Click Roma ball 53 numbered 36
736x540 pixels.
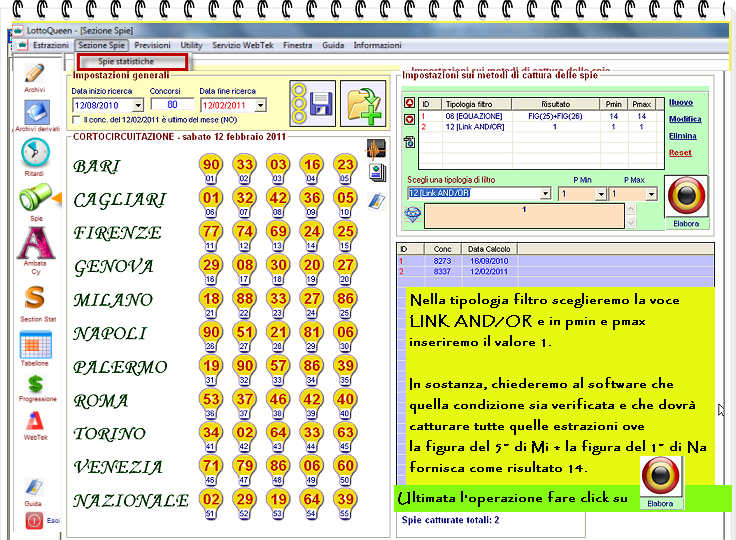tap(211, 403)
